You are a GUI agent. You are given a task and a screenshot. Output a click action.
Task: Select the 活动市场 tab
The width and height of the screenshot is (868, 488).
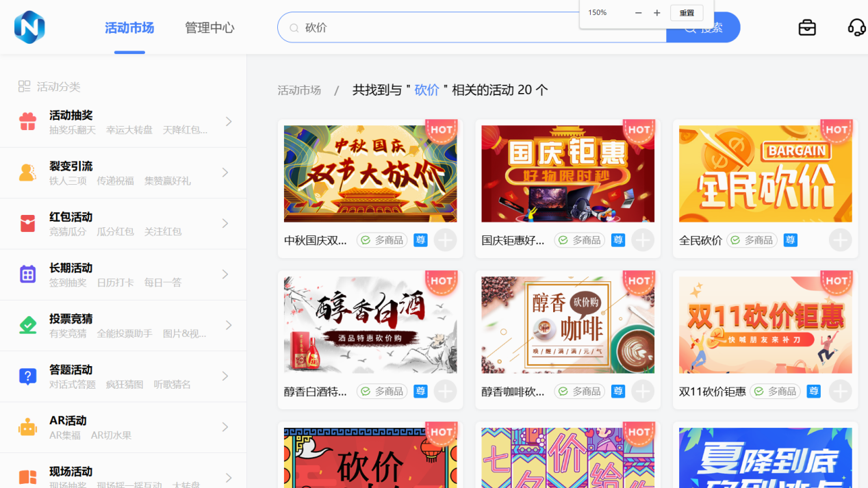click(129, 28)
